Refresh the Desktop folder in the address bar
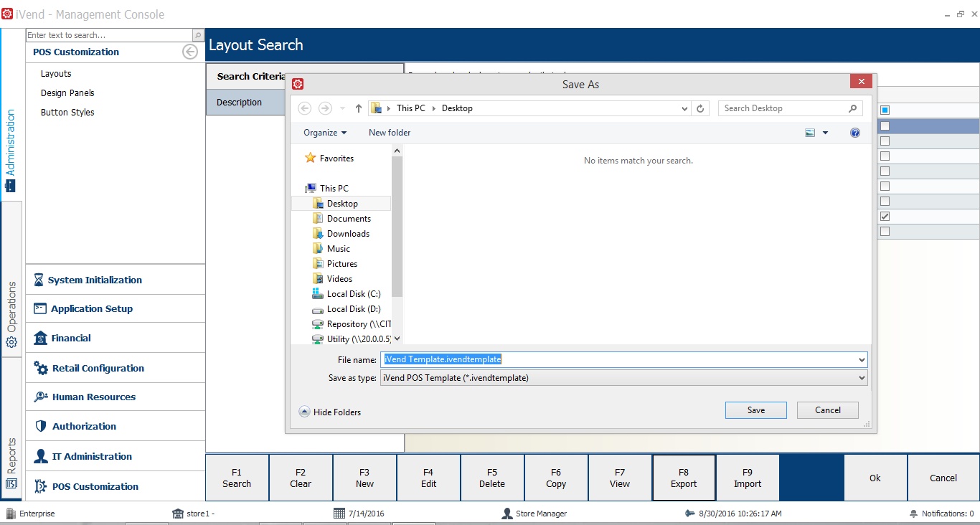 pyautogui.click(x=701, y=108)
